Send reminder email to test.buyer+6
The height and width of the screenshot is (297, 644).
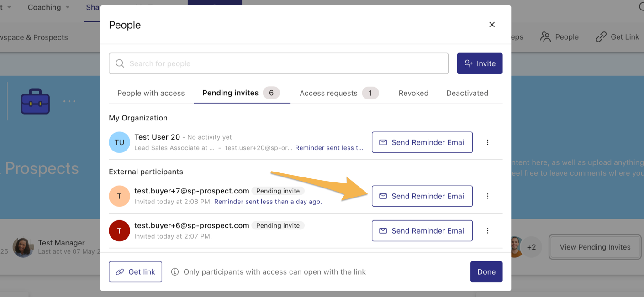coord(422,231)
